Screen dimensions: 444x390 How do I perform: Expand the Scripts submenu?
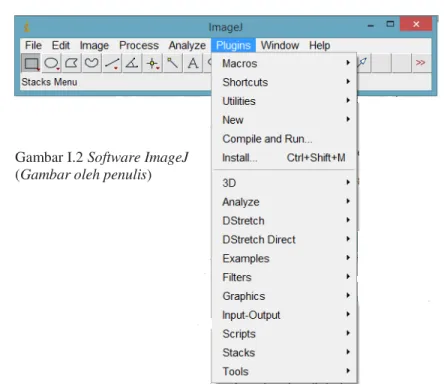[285, 334]
